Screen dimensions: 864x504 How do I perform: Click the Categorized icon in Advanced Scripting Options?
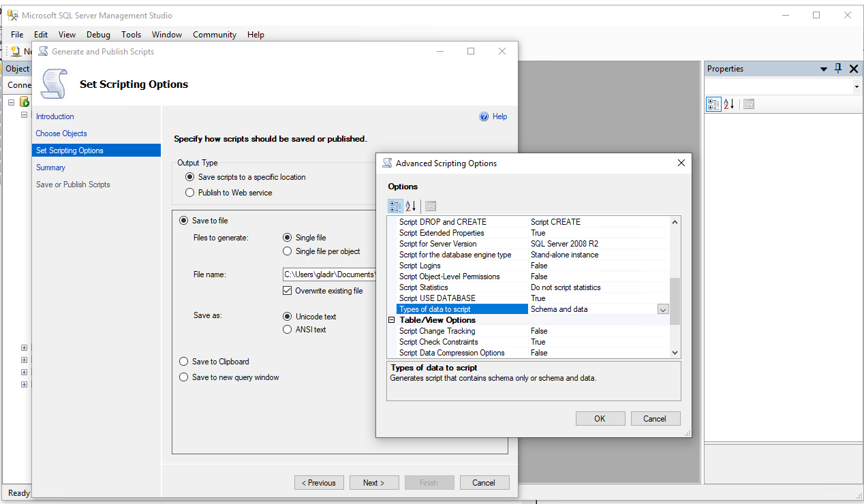395,206
